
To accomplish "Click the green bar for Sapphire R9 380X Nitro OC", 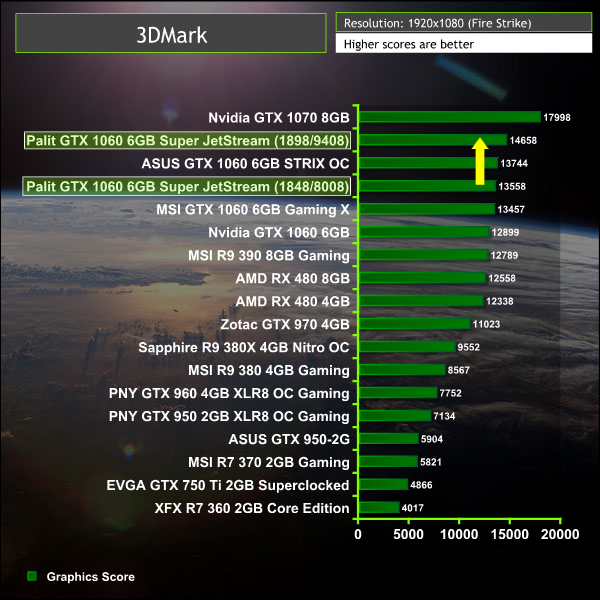I will pyautogui.click(x=407, y=347).
